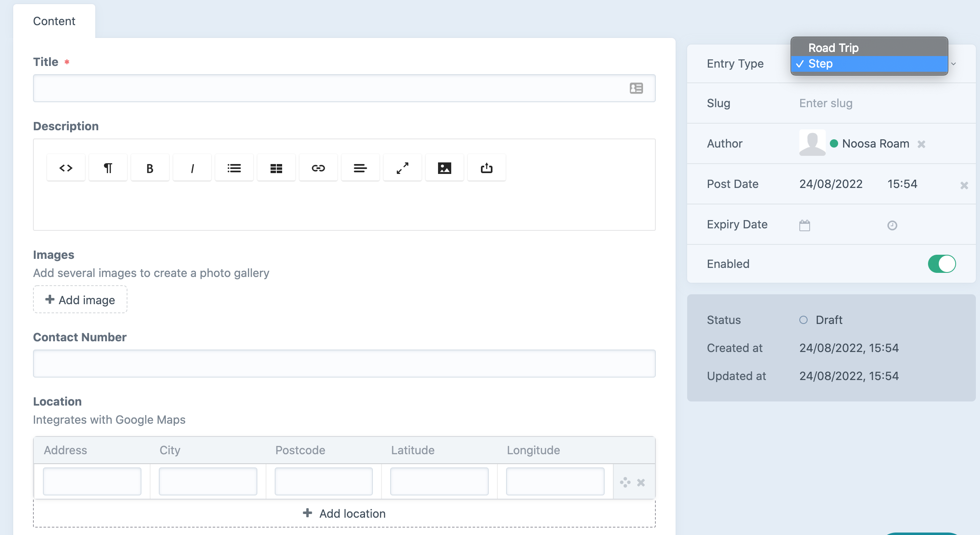Click 'Integrates with Google Maps' text

109,420
